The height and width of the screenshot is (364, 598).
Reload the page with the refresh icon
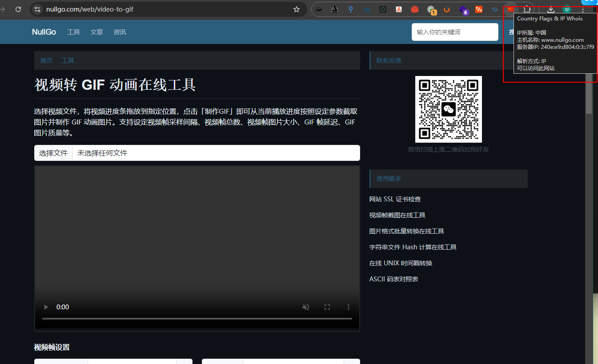pyautogui.click(x=18, y=9)
